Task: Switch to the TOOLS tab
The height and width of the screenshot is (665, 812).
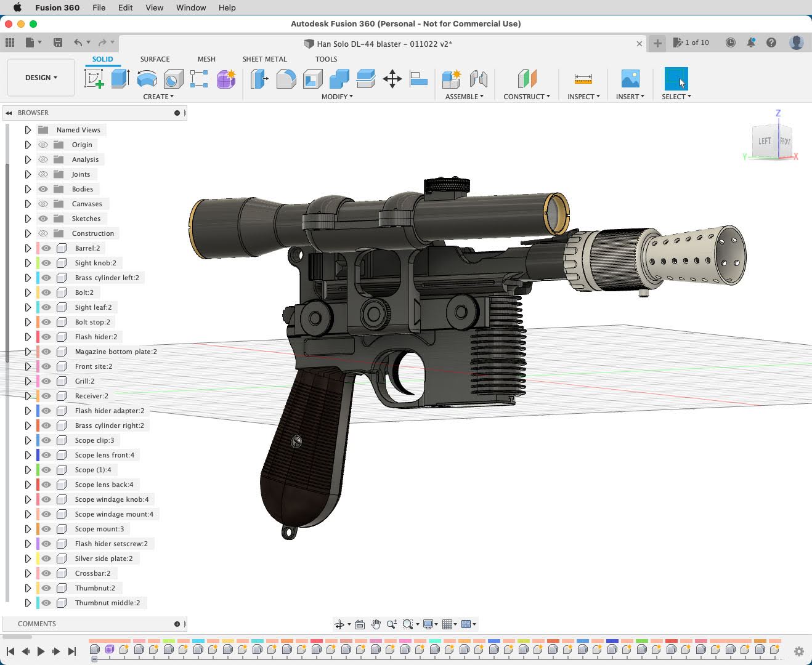Action: (x=326, y=59)
